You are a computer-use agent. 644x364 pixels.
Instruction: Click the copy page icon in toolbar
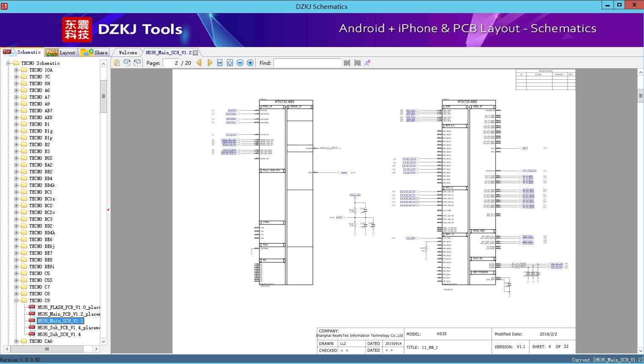117,63
